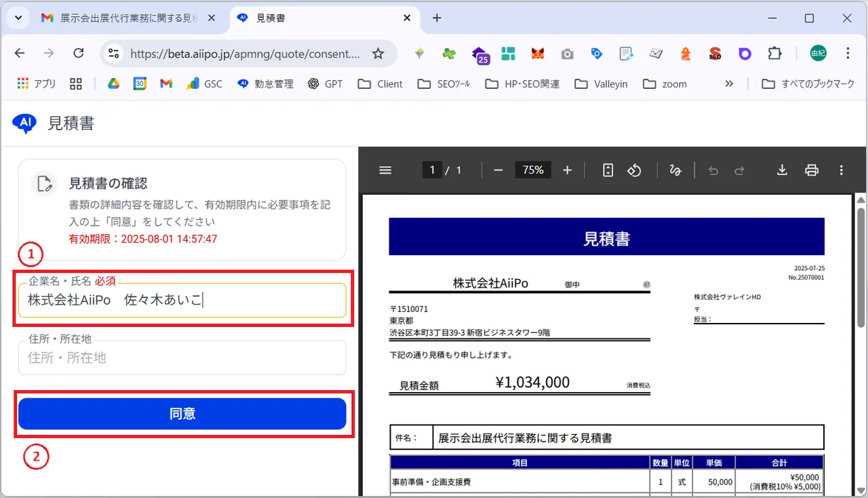Zoom out the PDF with minus

click(x=498, y=170)
